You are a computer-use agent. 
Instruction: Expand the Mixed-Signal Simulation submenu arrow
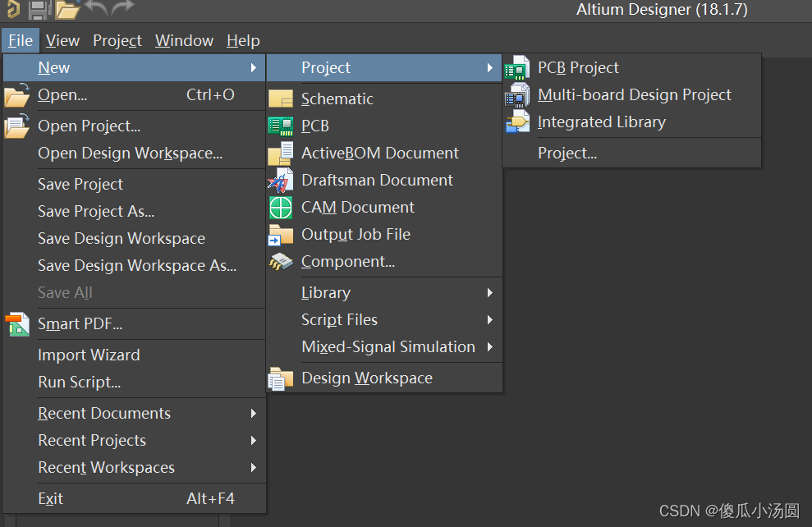490,347
